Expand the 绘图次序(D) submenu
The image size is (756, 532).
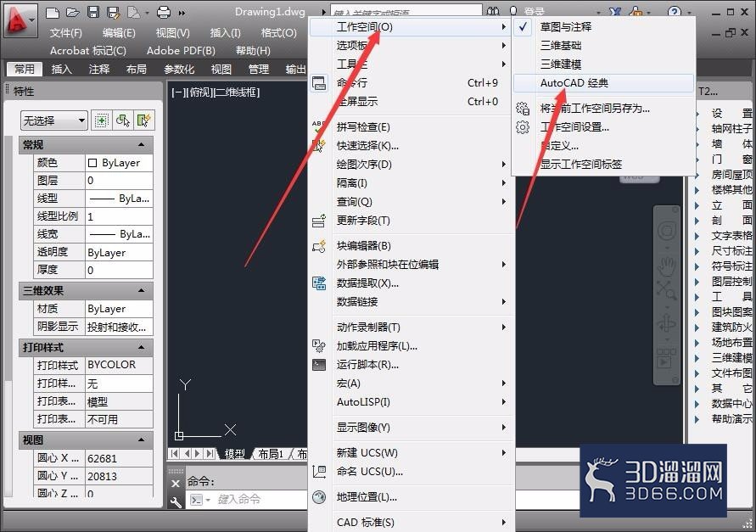tap(412, 165)
